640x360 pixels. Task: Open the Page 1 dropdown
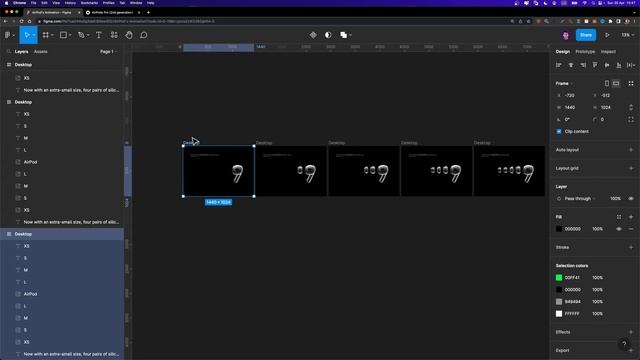(108, 52)
